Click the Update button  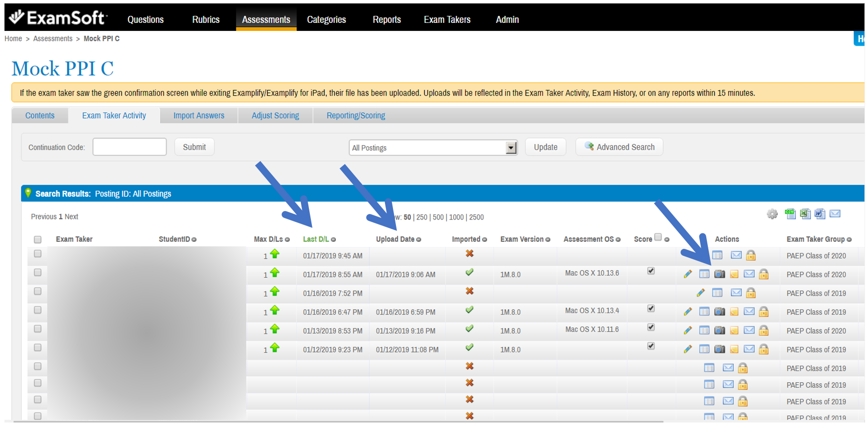(x=546, y=147)
